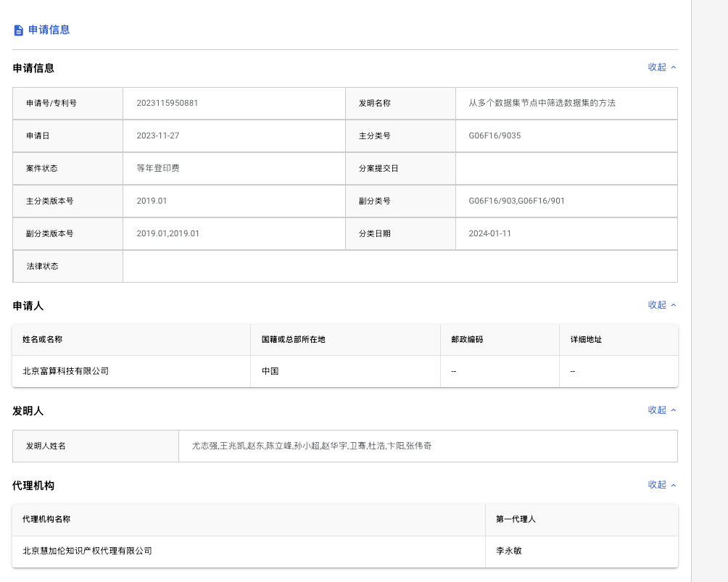Click the bold 申请信息 subsection heading
The height and width of the screenshot is (582, 728).
click(x=33, y=68)
